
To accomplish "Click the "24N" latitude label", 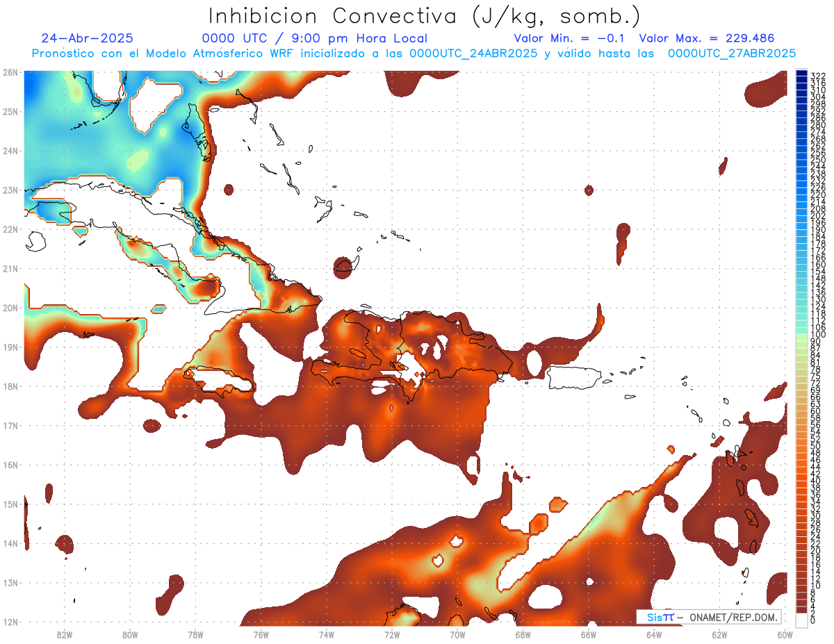I will click(10, 151).
